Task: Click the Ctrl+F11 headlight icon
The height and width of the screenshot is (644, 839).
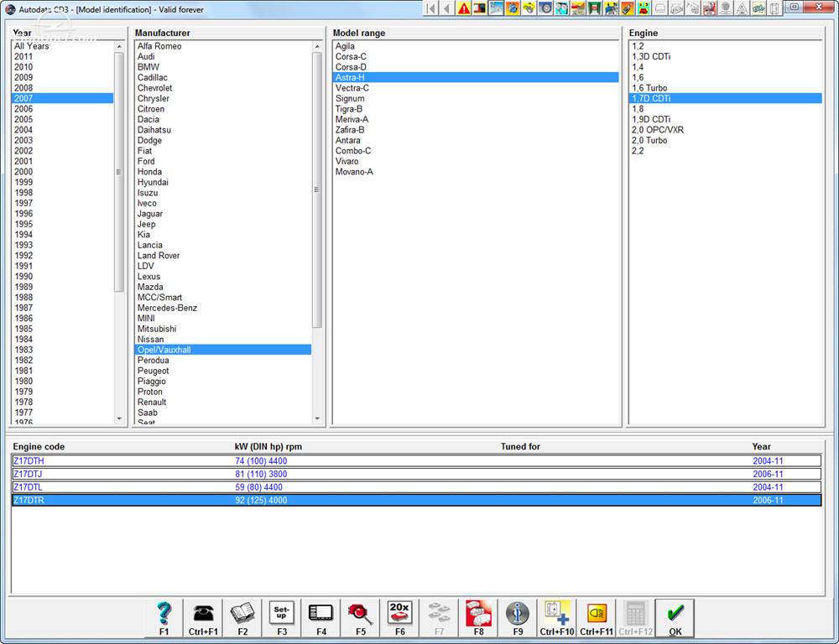Action: click(x=596, y=618)
